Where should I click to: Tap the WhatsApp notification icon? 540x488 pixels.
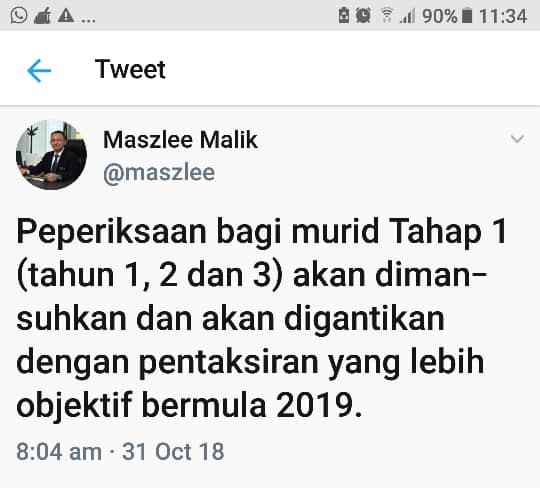(19, 15)
